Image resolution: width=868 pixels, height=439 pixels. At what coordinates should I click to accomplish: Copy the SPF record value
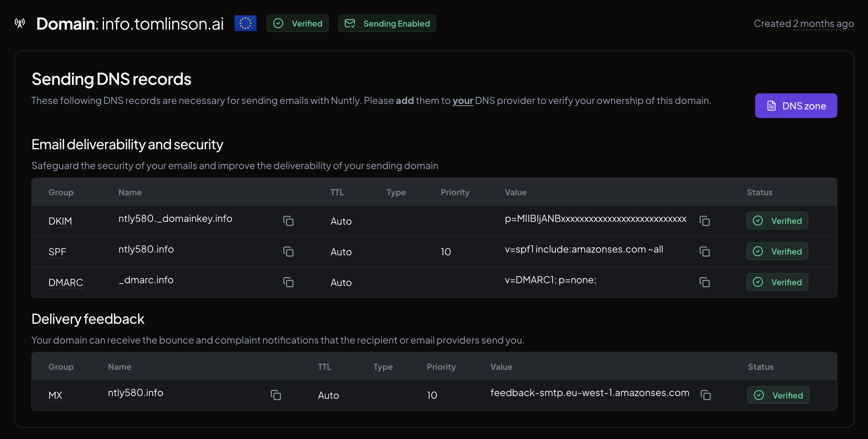click(705, 252)
